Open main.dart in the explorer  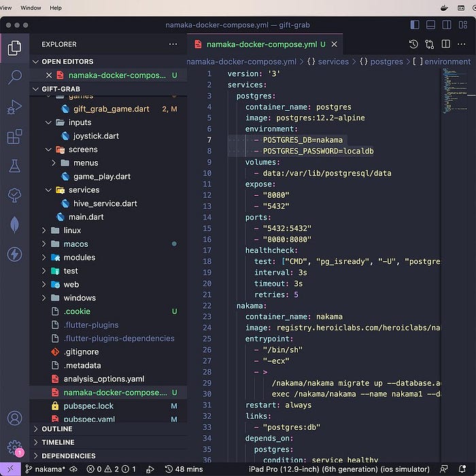point(86,217)
